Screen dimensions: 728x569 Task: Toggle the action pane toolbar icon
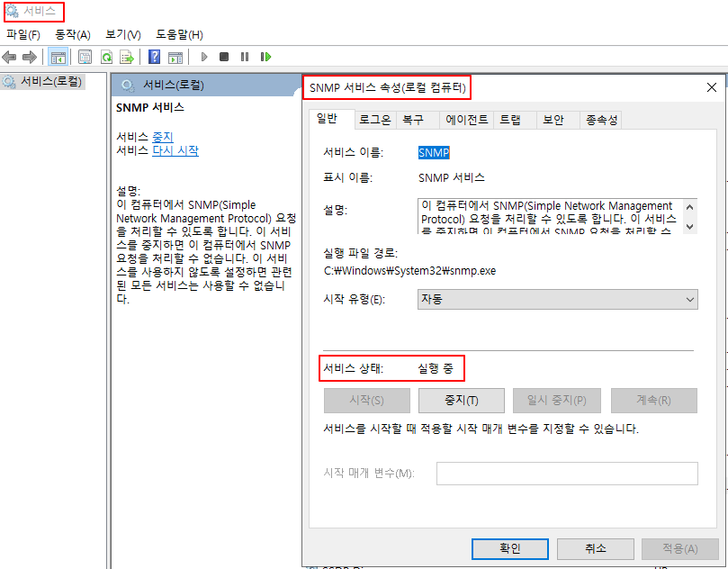point(175,57)
